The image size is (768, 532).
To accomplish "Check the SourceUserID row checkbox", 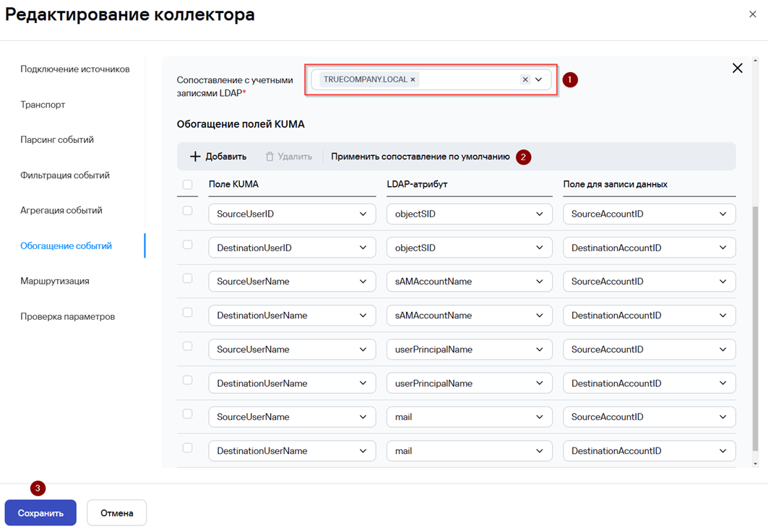I will tap(187, 211).
